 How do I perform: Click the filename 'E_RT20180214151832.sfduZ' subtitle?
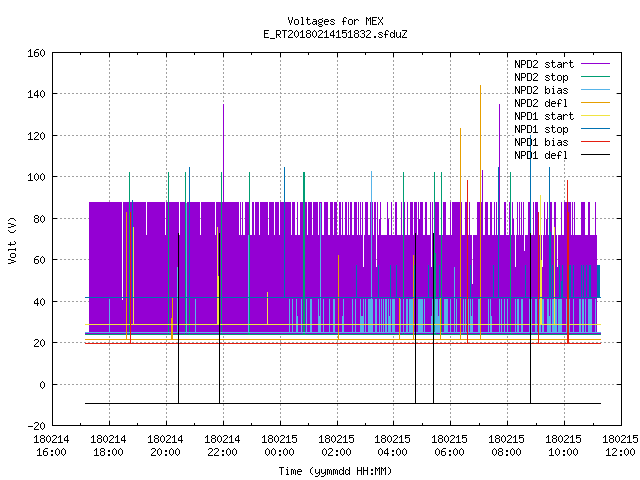[335, 34]
